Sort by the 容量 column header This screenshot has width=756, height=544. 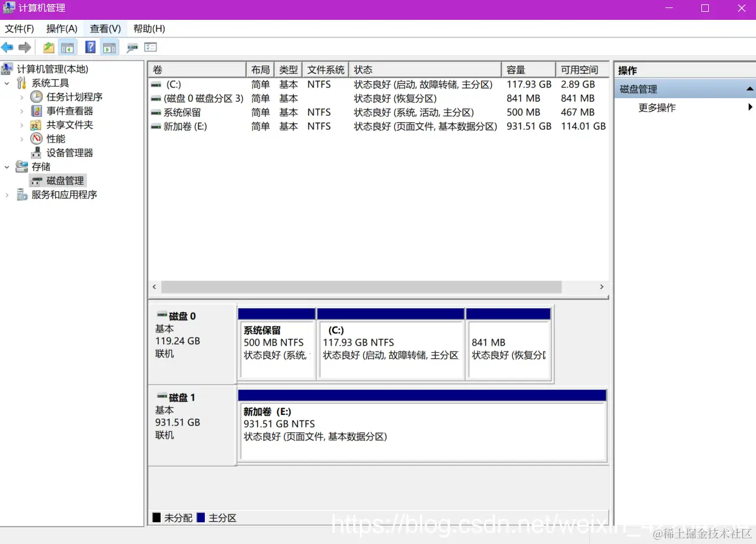point(528,69)
